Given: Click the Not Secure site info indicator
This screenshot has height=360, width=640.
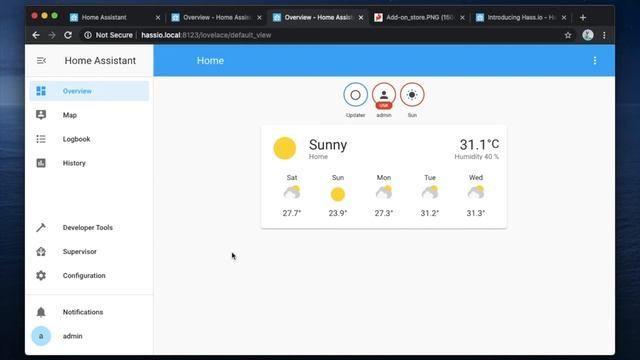Looking at the screenshot, I should point(109,35).
